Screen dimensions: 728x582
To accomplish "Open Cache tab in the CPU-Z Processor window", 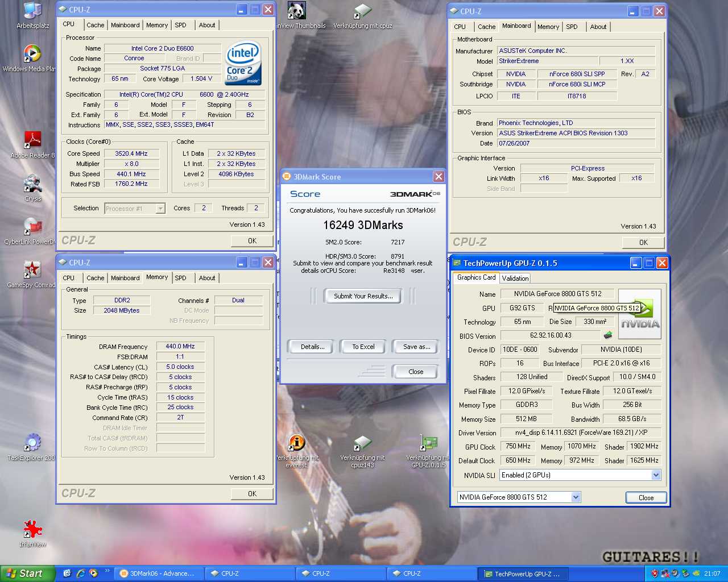I will (x=96, y=25).
